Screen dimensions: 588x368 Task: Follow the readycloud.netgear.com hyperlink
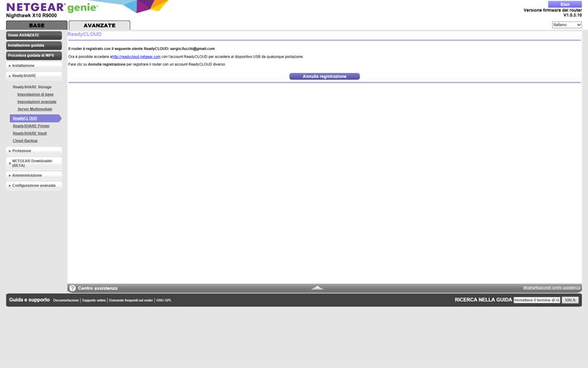click(x=136, y=57)
